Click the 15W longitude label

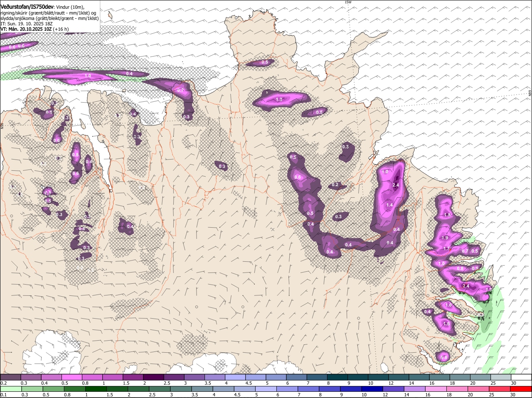pyautogui.click(x=348, y=2)
